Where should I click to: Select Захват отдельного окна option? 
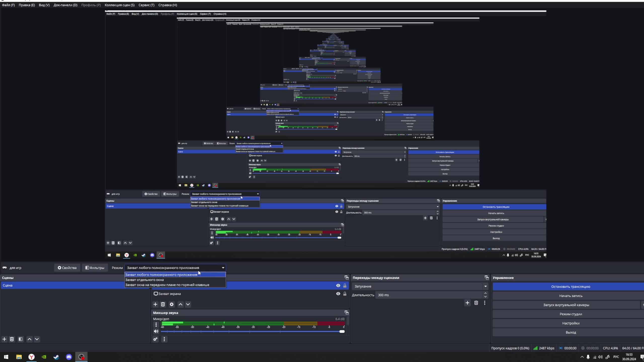pos(144,280)
